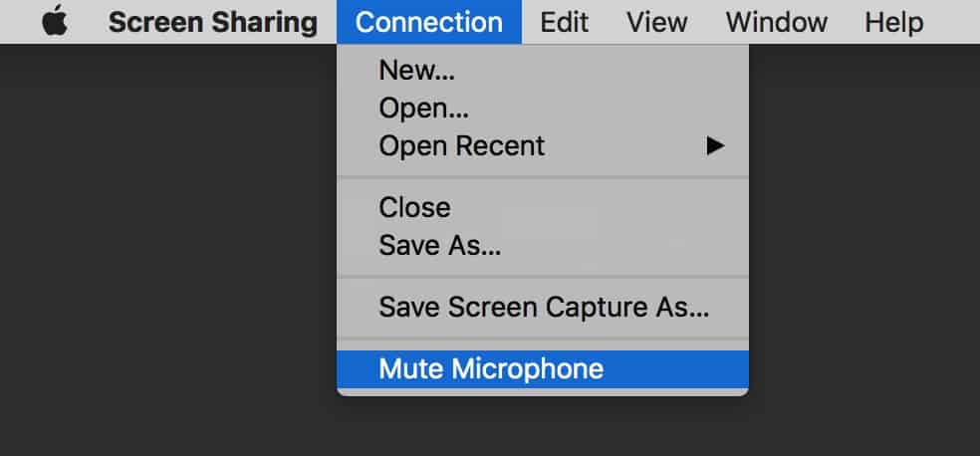Click dark background below the Connection dropdown
The height and width of the screenshot is (456, 980).
pos(543,428)
